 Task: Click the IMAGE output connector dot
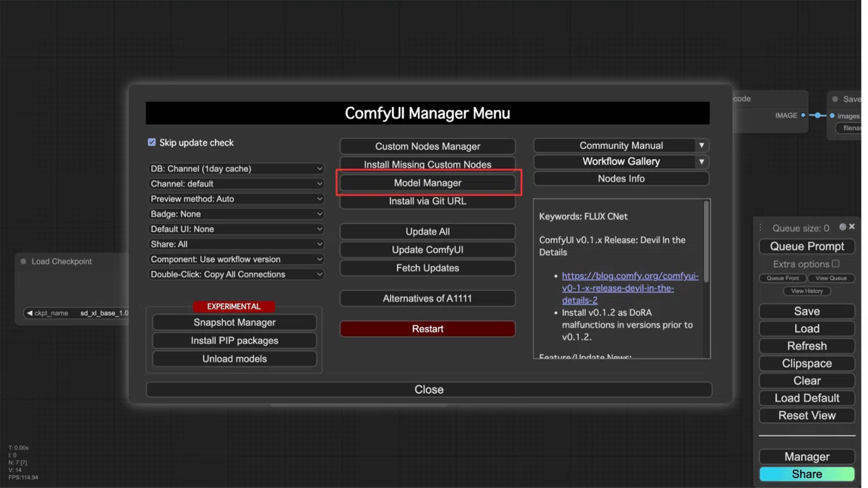[804, 116]
